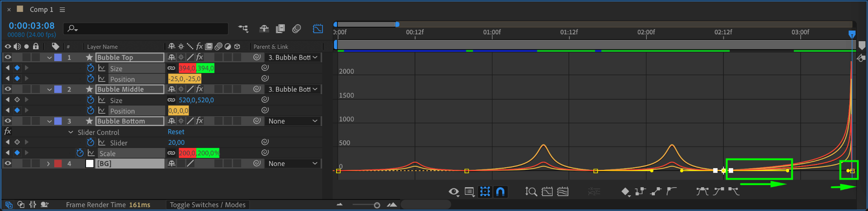Include Bubble Middle Position in graph editor
This screenshot has width=868, height=211.
102,110
